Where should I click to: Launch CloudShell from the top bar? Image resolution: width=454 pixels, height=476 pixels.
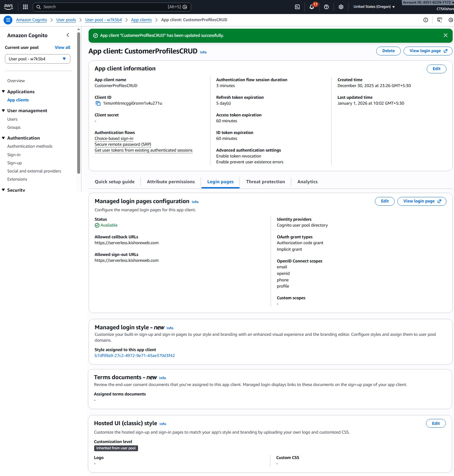pyautogui.click(x=297, y=7)
